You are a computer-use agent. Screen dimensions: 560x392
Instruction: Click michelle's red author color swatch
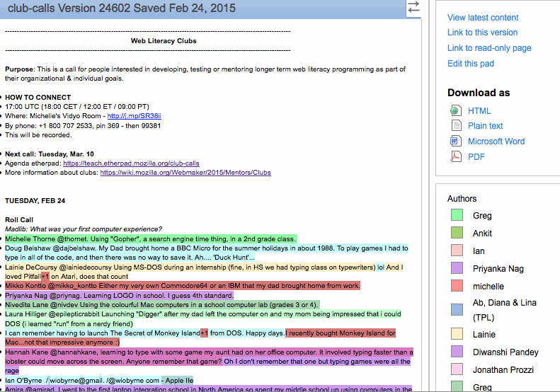[457, 286]
